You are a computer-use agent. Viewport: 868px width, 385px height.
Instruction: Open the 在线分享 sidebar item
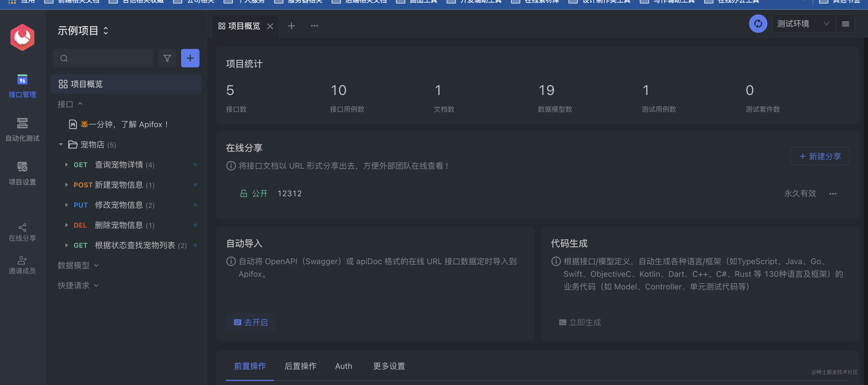pos(22,233)
